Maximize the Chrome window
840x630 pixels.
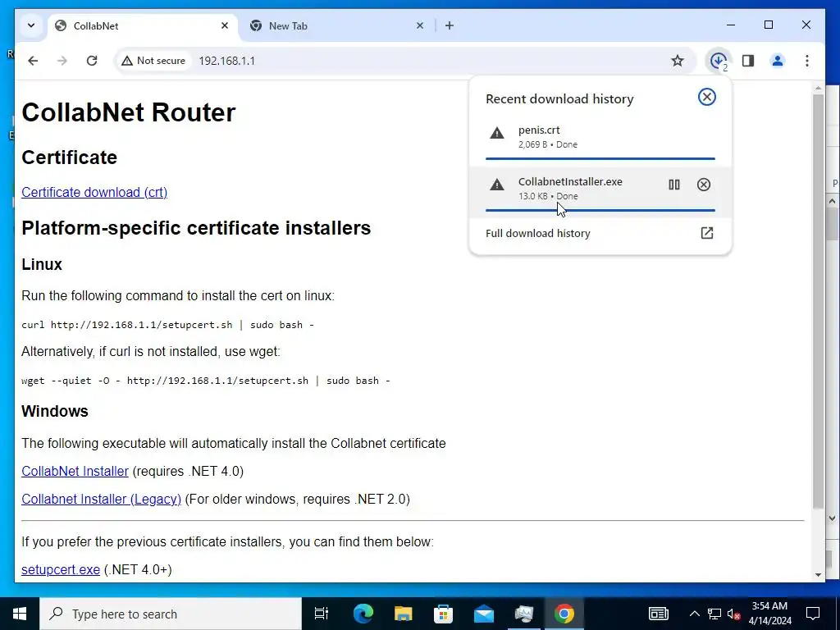768,25
